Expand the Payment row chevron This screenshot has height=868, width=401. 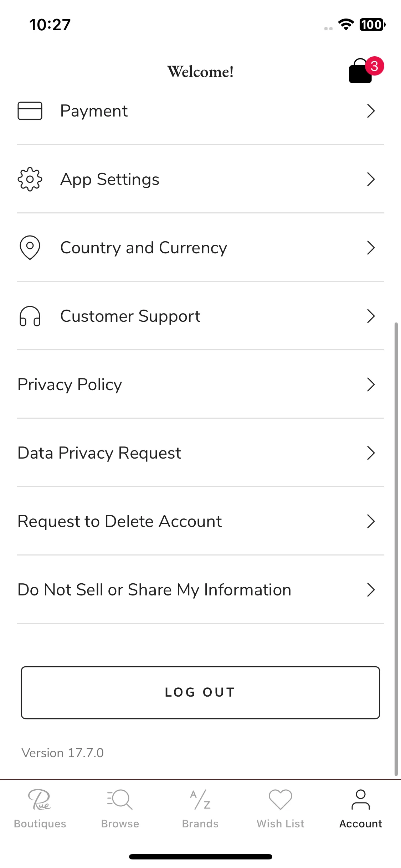(371, 111)
